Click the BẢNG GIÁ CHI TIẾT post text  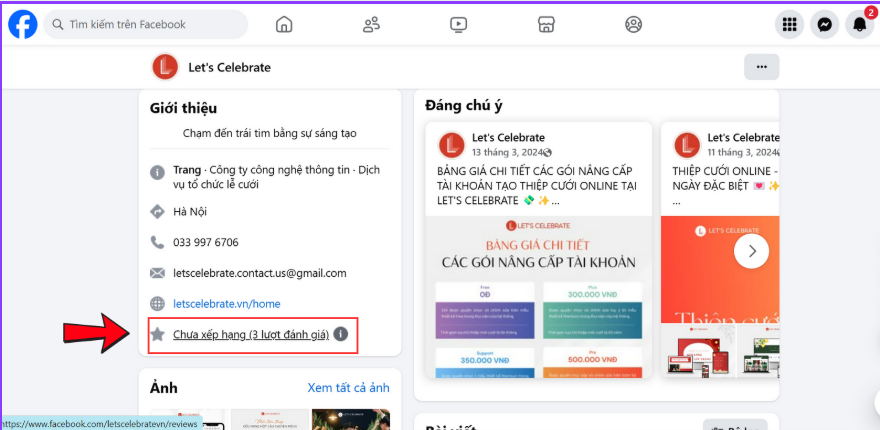tap(538, 185)
